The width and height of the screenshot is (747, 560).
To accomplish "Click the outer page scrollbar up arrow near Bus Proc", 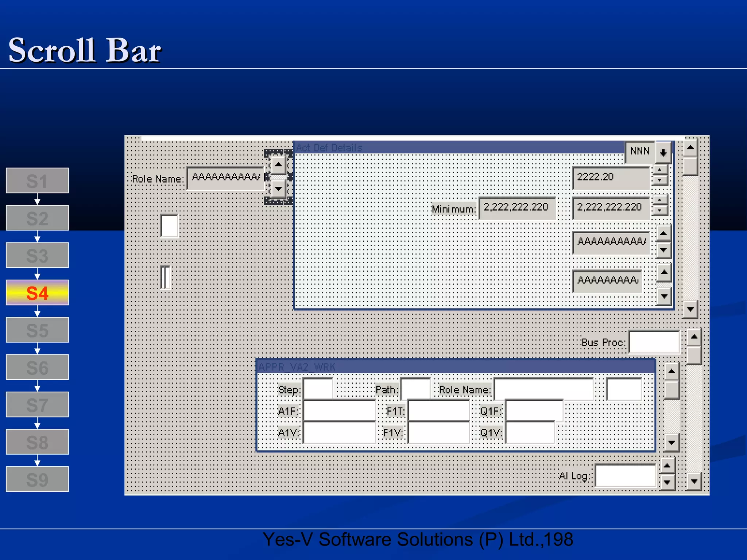I will [694, 337].
